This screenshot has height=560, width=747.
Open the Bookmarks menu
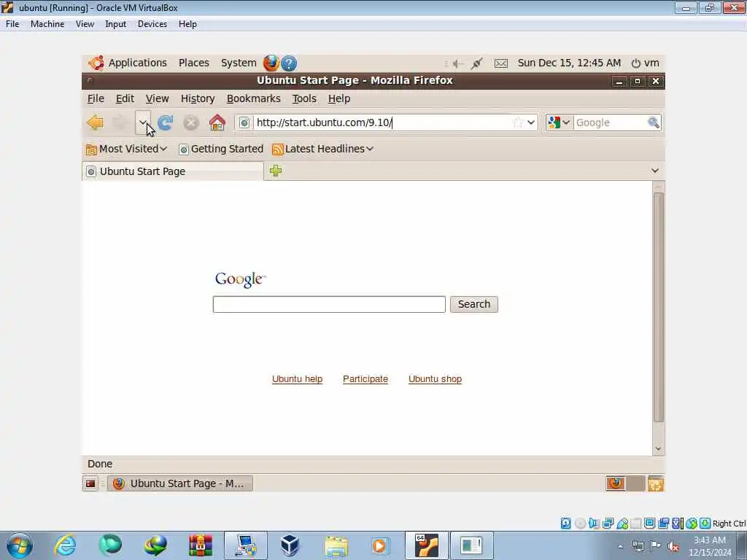click(253, 98)
